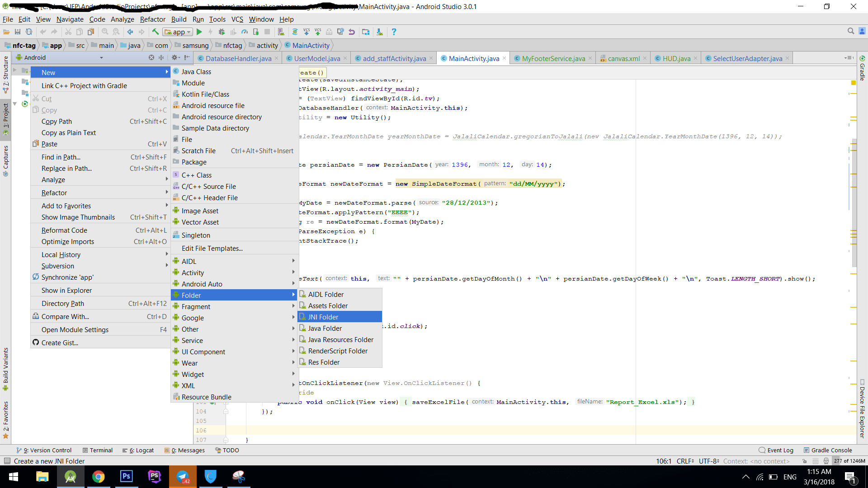Click the memory usage indicator
This screenshot has width=868, height=488.
tap(849, 461)
